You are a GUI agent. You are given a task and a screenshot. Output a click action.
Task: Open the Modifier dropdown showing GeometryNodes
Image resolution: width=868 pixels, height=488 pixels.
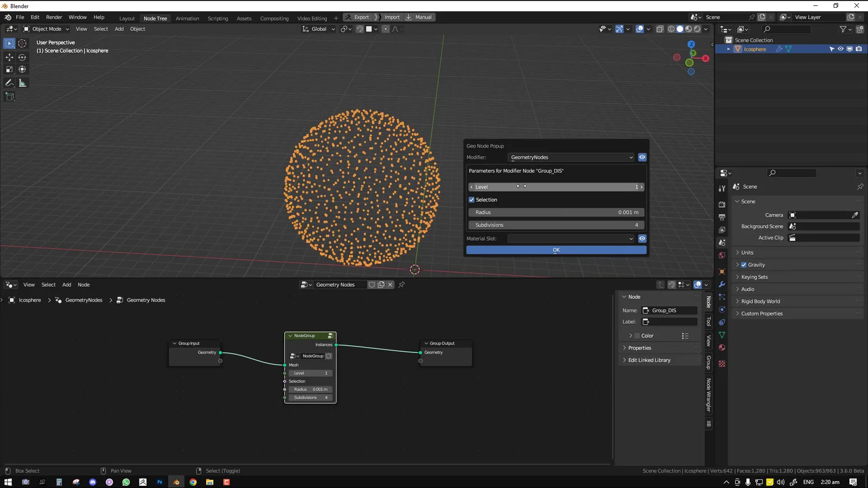point(571,157)
